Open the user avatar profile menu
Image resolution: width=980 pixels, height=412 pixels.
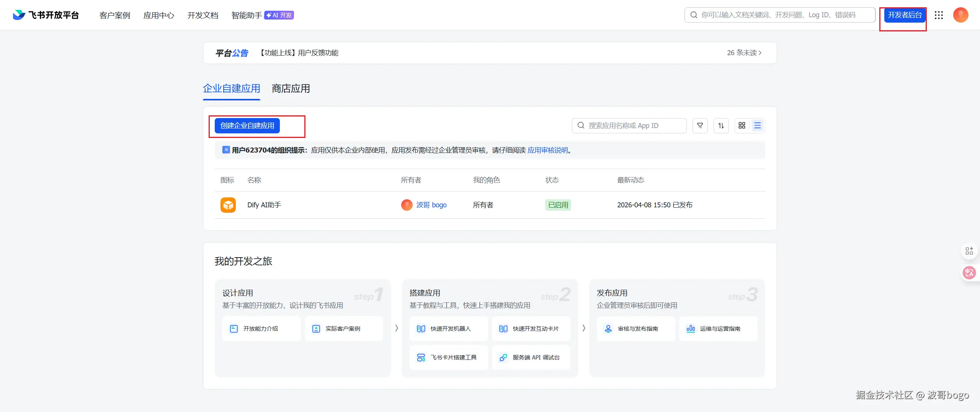click(x=960, y=15)
